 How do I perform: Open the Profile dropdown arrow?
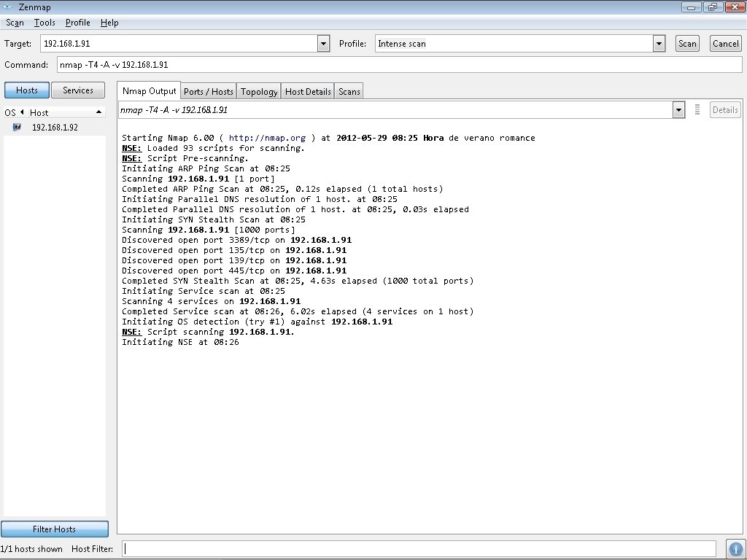coord(659,44)
